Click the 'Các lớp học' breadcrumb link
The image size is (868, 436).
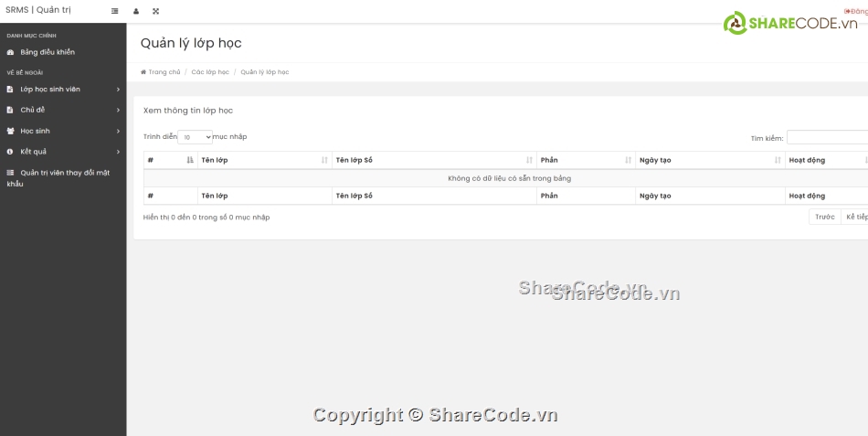[x=210, y=71]
